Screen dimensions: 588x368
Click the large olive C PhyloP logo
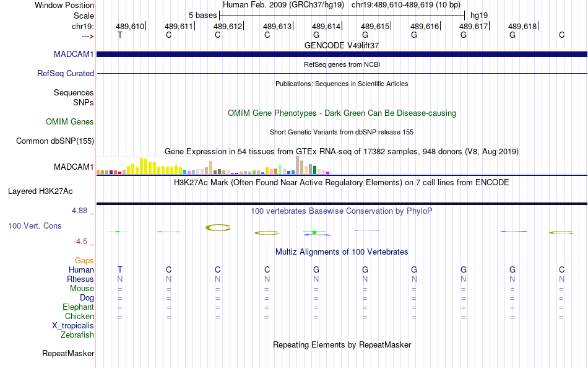[x=218, y=227]
